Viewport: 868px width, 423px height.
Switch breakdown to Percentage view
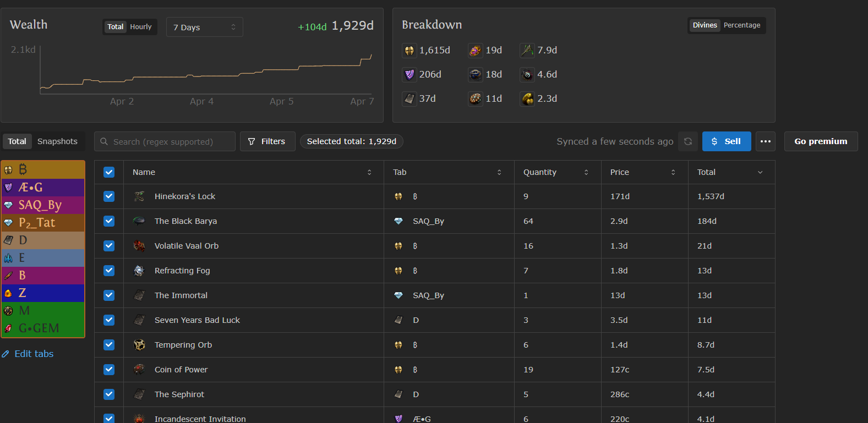[x=742, y=25]
